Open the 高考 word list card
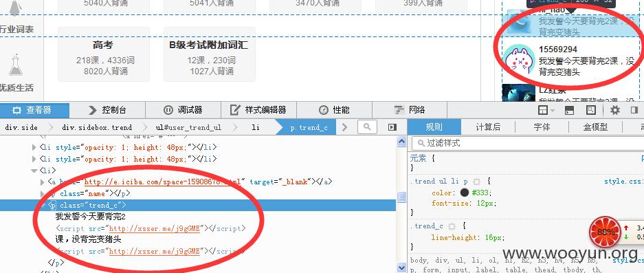 pyautogui.click(x=104, y=54)
